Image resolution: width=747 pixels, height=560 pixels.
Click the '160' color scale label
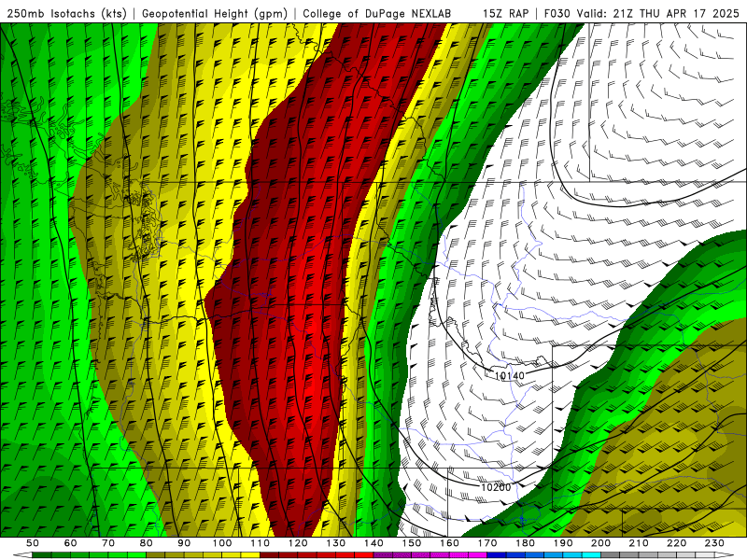pos(450,543)
